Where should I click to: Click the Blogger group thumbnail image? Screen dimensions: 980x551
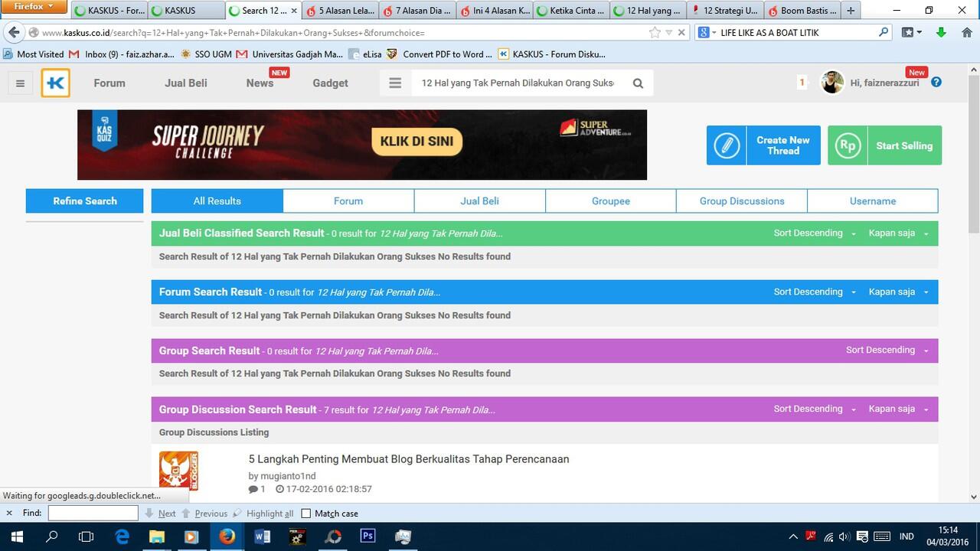pos(178,471)
